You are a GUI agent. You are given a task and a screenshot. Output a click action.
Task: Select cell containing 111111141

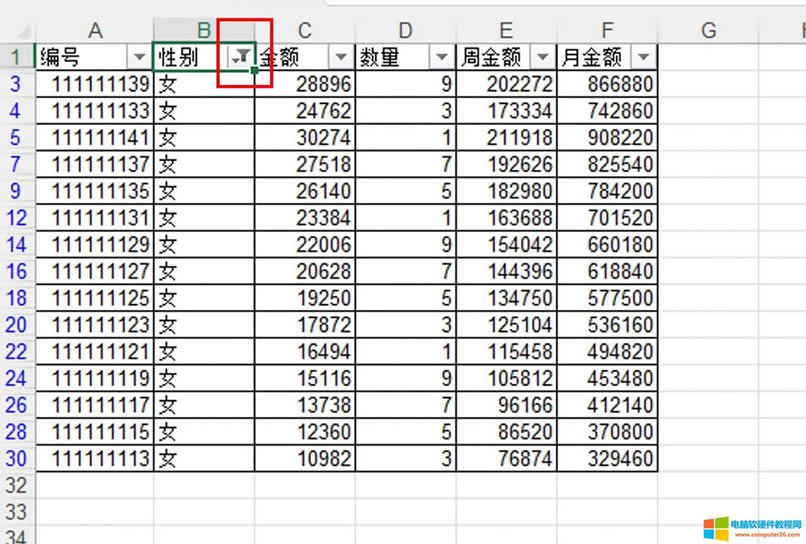point(95,137)
